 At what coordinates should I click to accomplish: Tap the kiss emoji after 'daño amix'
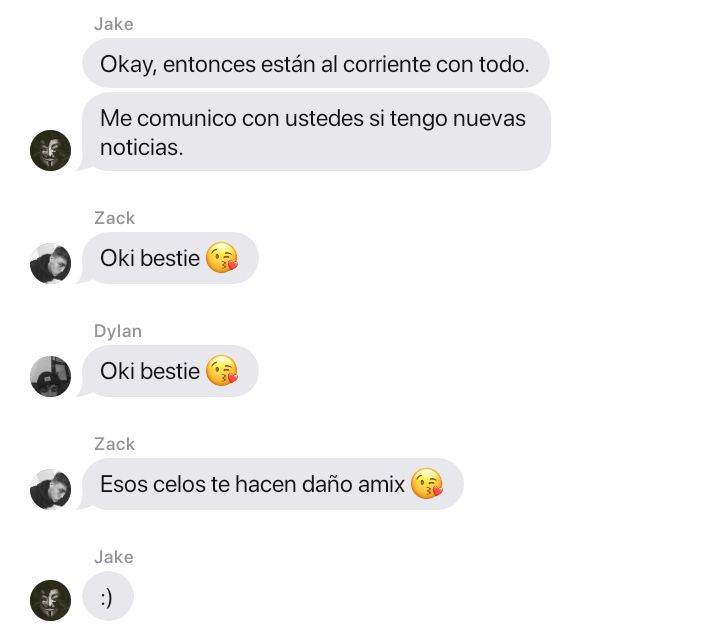click(x=427, y=484)
